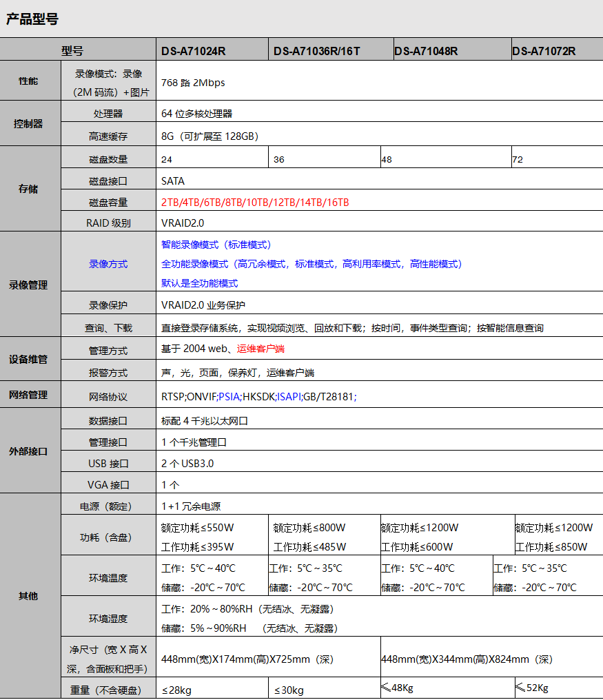
Task: Click disk count value 72
Action: (x=518, y=159)
